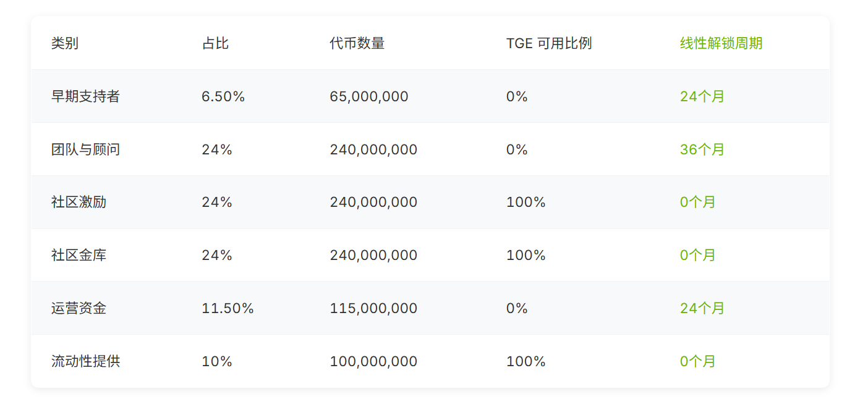Click 10% in the 流动性提供 row
Viewport: 868px width, 402px height.
pos(217,361)
